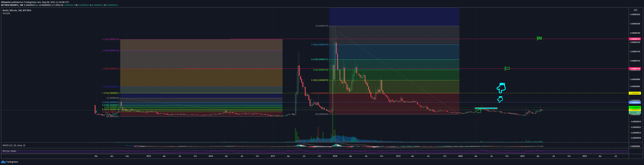644x165 pixels.
Task: Click the Mar label on time axis
Action: 96,156
